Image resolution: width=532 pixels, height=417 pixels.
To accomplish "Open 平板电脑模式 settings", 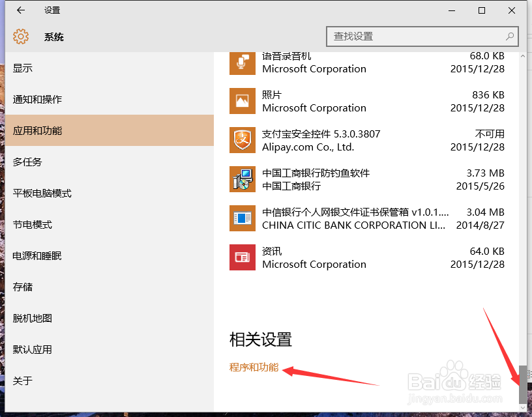I will [110, 194].
